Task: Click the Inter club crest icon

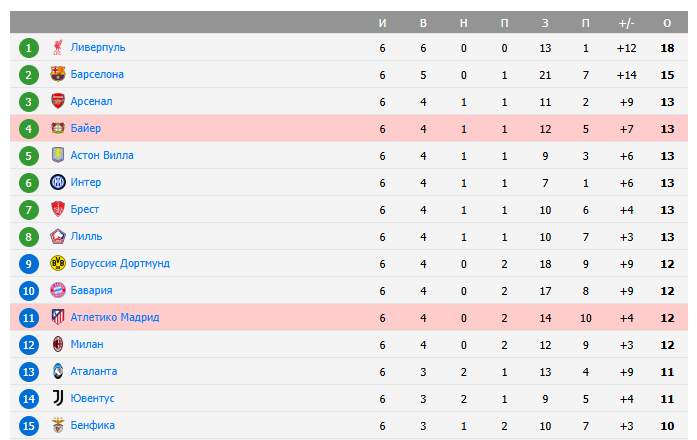Action: click(x=58, y=182)
